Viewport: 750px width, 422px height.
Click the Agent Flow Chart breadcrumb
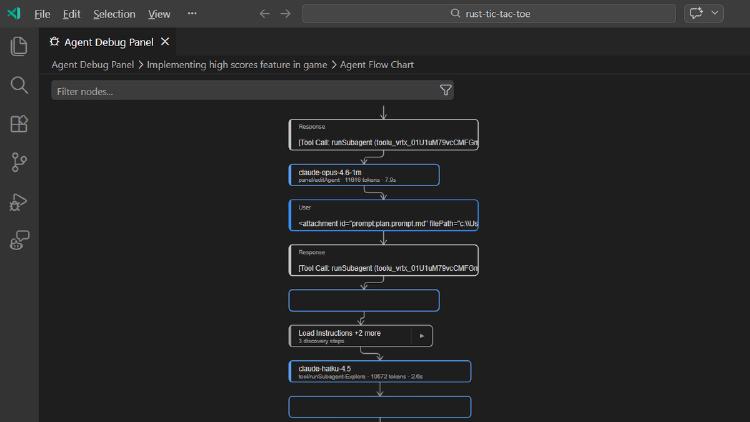pos(377,65)
